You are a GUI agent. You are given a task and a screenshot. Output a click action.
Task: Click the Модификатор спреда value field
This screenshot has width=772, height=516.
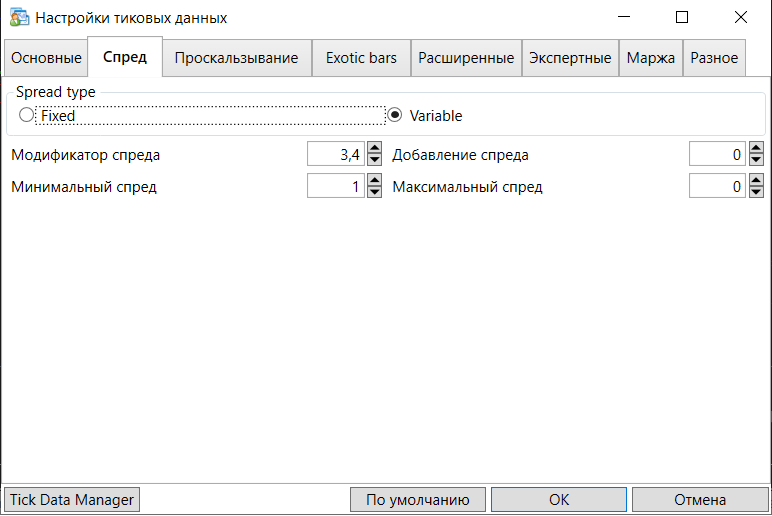[x=336, y=155]
